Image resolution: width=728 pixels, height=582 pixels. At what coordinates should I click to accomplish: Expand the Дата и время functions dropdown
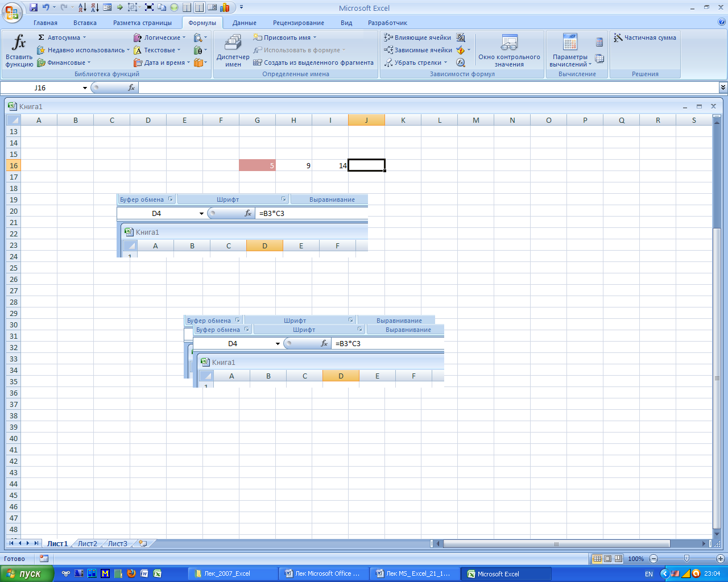(x=162, y=63)
